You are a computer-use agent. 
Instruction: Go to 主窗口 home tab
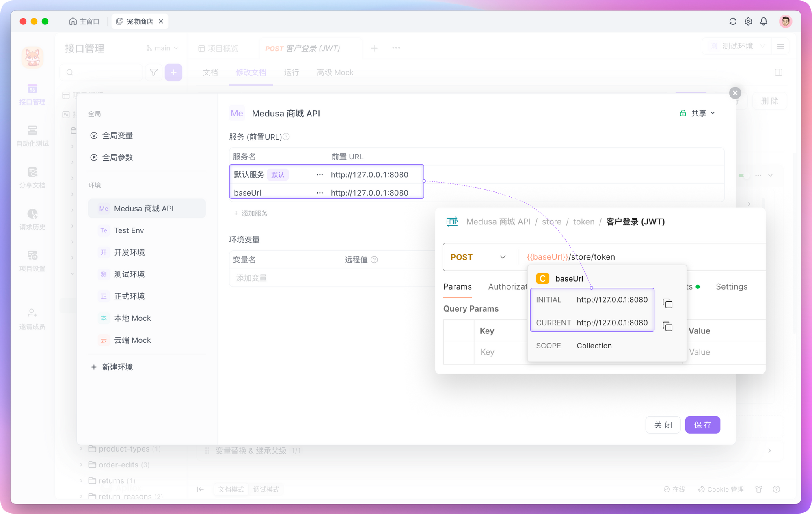84,22
